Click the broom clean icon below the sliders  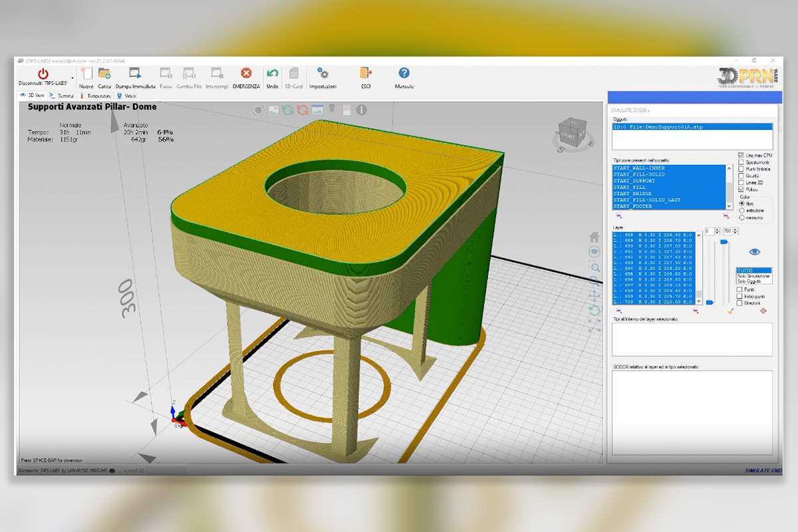click(x=730, y=311)
